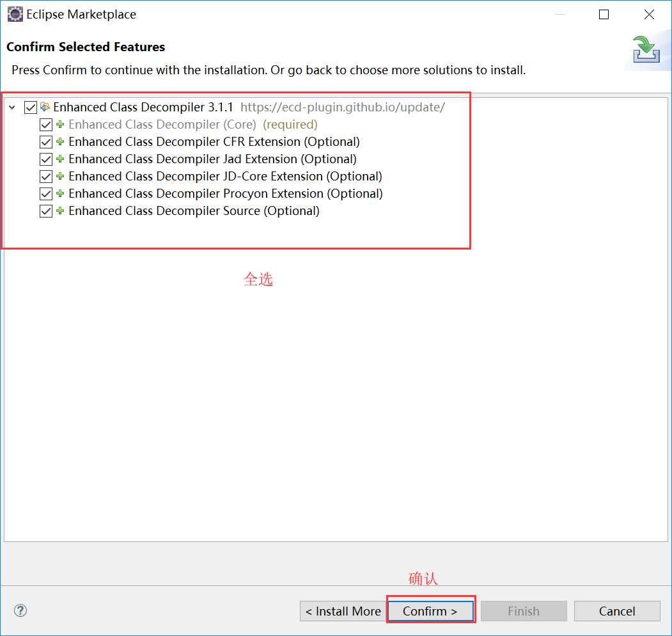This screenshot has width=672, height=636.
Task: Toggle the CFR Extension (Optional) checkbox
Action: tap(46, 142)
